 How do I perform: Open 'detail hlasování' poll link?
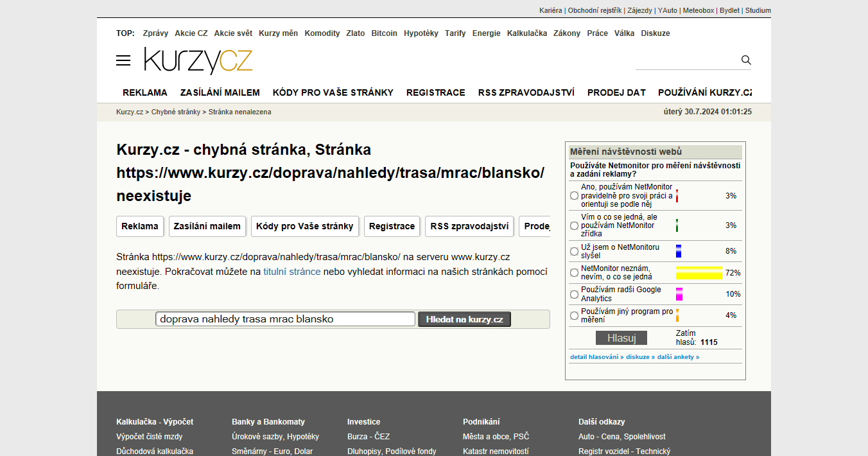tap(597, 357)
